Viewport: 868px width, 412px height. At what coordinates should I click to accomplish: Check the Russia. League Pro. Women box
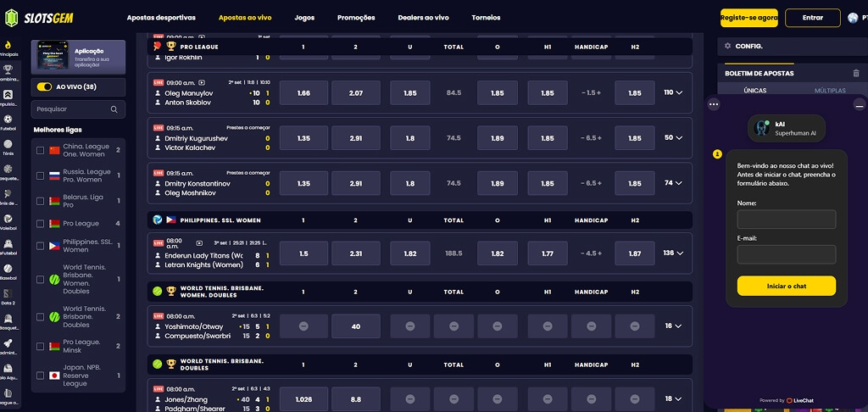pyautogui.click(x=40, y=175)
